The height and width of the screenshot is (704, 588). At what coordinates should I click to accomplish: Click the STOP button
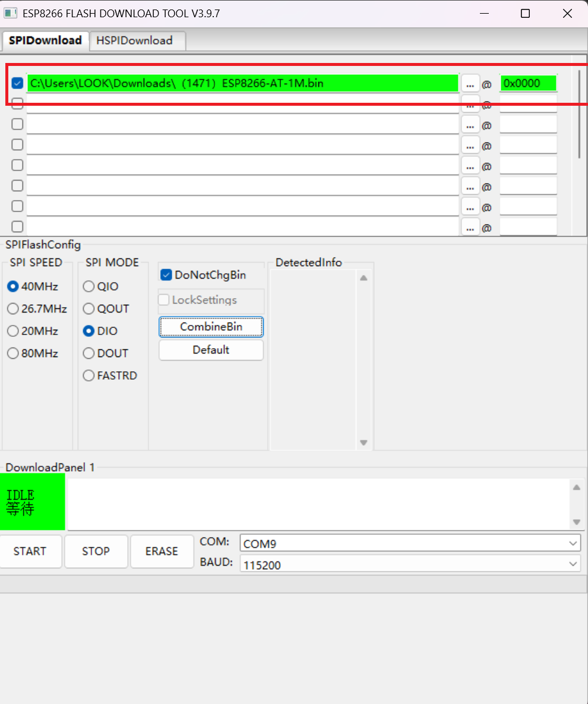[96, 551]
